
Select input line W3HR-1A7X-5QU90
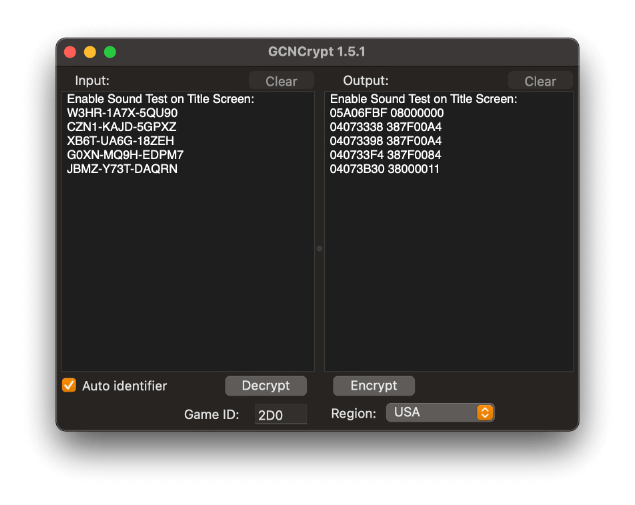click(122, 113)
